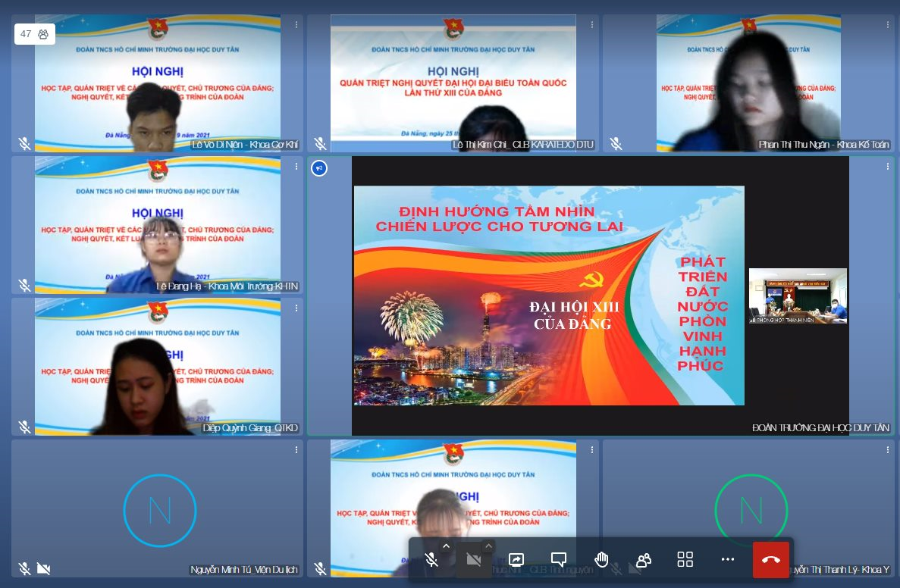Toggle the microphone mute button in toolbar
The image size is (900, 588).
tap(431, 559)
